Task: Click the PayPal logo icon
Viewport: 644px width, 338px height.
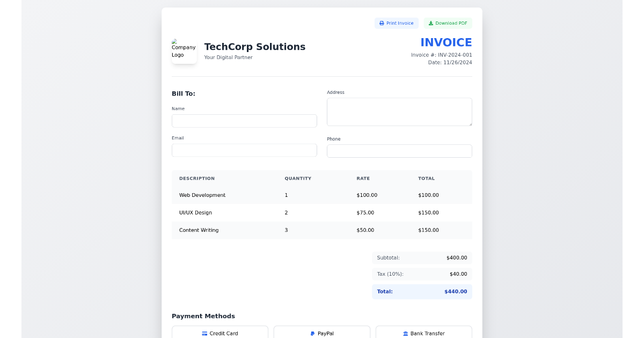Action: 312,334
